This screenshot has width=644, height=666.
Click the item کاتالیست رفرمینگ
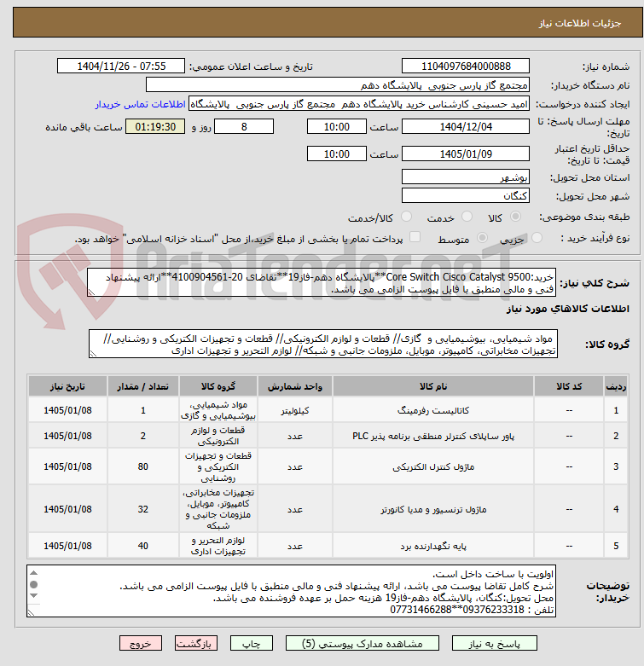click(433, 410)
